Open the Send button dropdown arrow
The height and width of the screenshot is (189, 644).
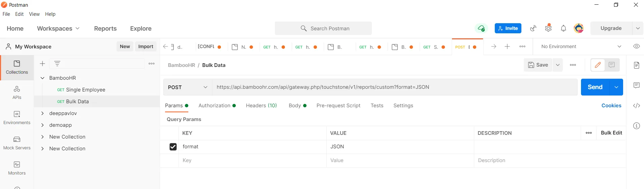click(616, 87)
